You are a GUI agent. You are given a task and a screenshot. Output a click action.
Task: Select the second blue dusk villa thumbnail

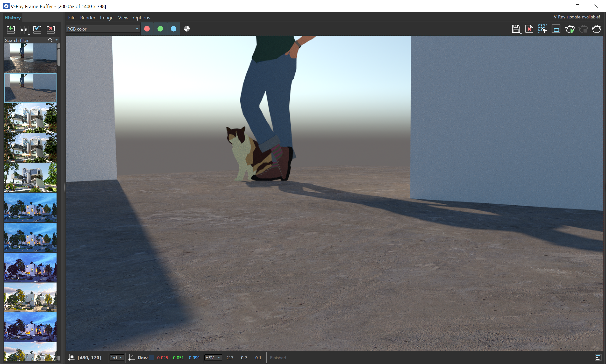point(30,237)
